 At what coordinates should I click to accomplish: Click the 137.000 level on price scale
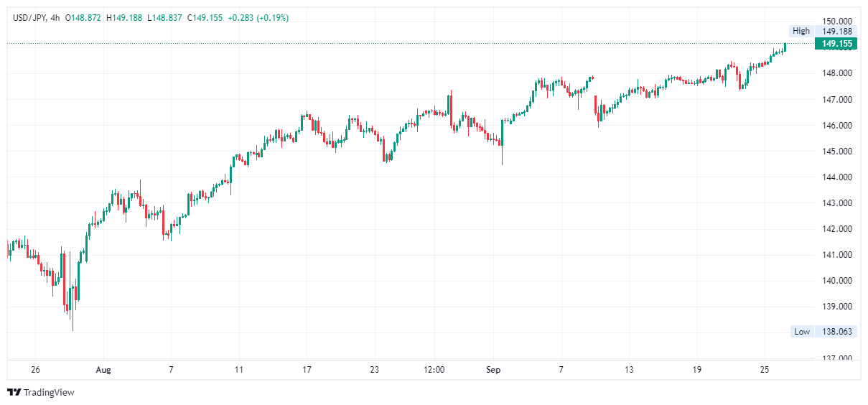836,358
